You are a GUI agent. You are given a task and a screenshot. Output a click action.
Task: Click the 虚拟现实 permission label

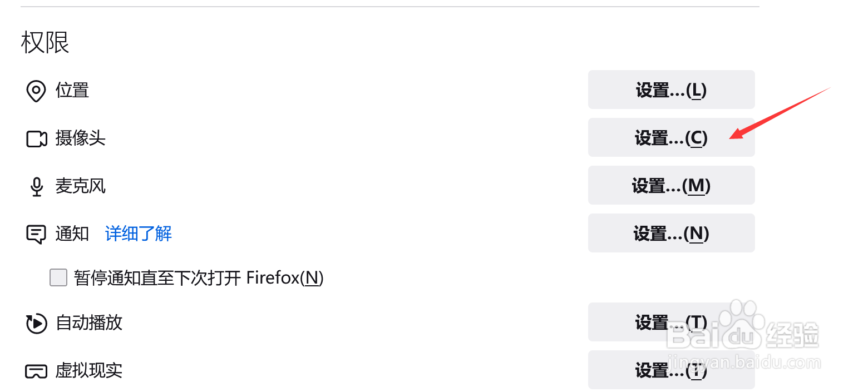(x=89, y=370)
